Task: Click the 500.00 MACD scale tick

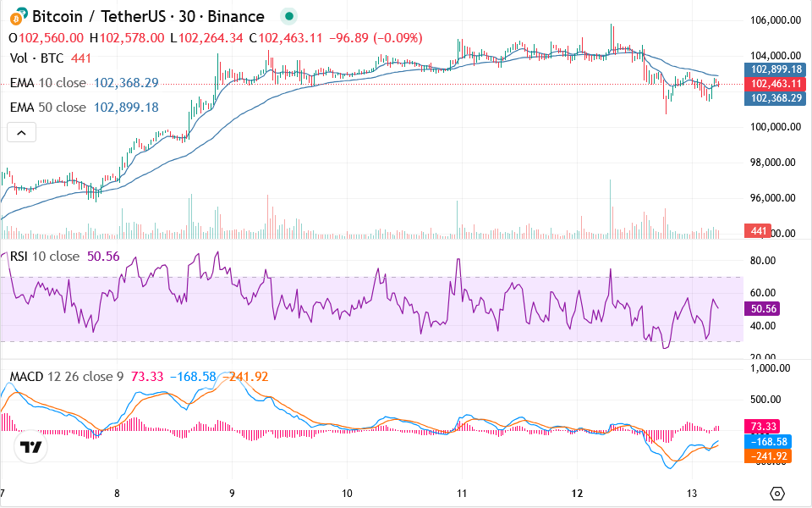Action: pos(766,399)
